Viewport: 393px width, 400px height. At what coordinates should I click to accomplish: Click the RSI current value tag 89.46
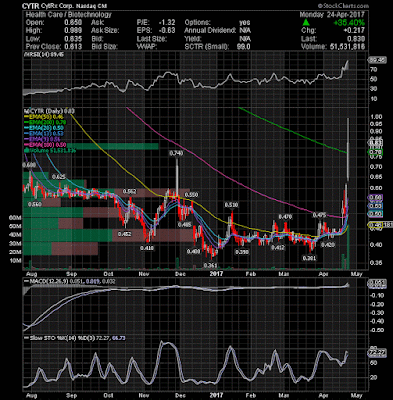[377, 60]
